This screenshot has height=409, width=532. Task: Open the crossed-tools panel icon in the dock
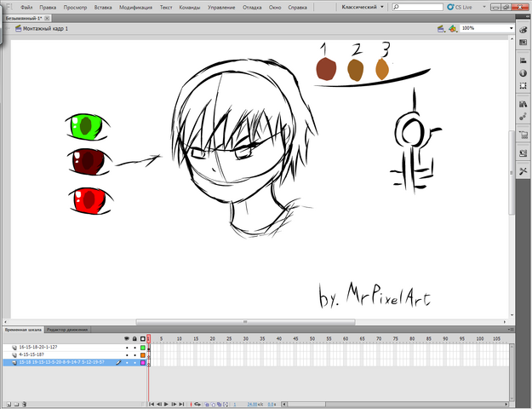tap(523, 171)
